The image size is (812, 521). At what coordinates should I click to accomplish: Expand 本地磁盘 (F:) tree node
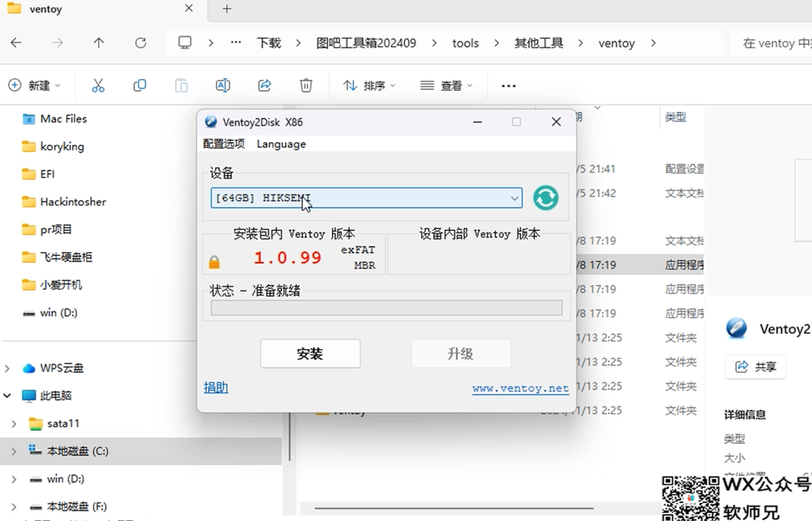(14, 507)
